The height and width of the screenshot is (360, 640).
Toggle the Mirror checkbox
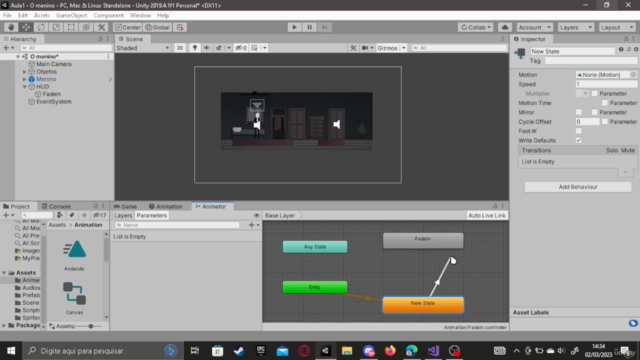tap(578, 112)
